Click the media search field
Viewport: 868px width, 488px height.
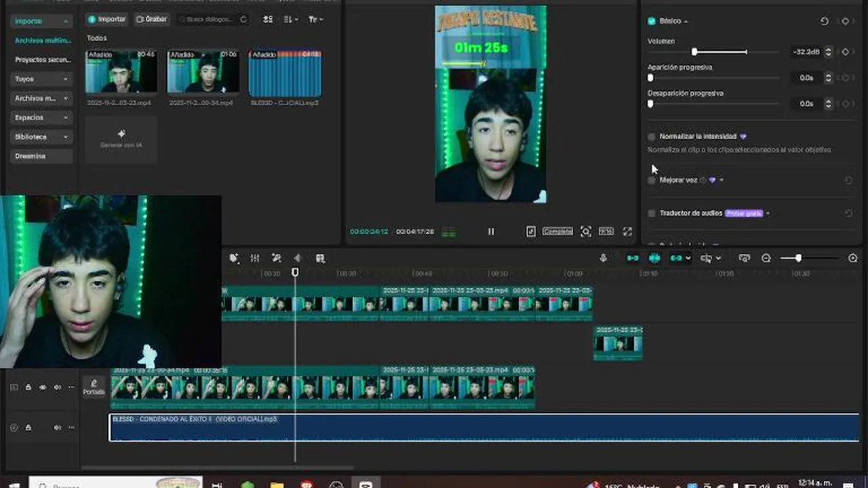pos(214,19)
